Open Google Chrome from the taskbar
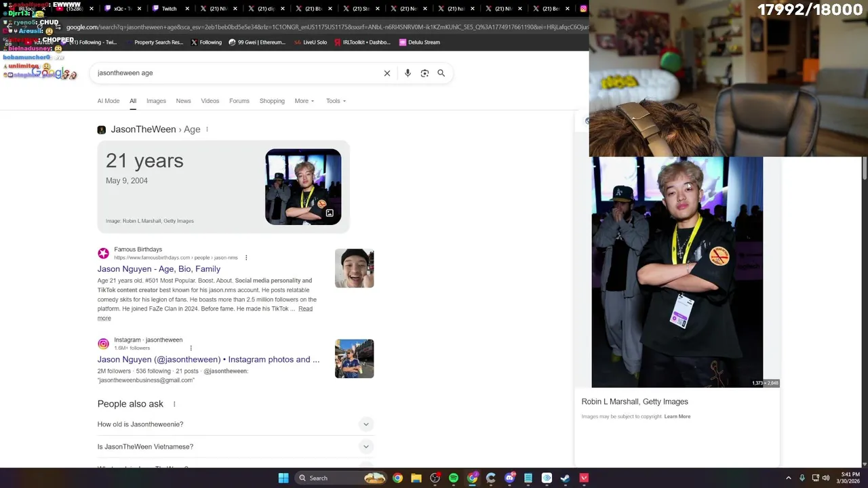This screenshot has width=868, height=488. (x=397, y=478)
